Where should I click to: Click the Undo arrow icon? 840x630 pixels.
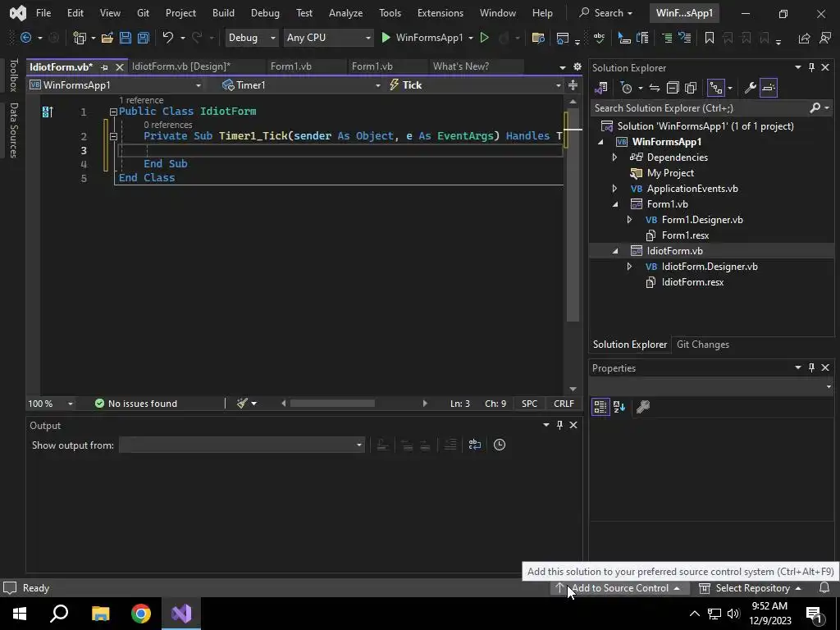tap(167, 38)
